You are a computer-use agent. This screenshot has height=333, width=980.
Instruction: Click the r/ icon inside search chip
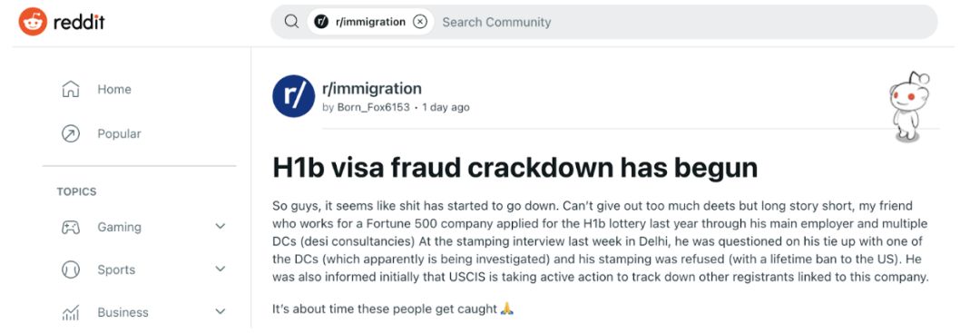321,22
